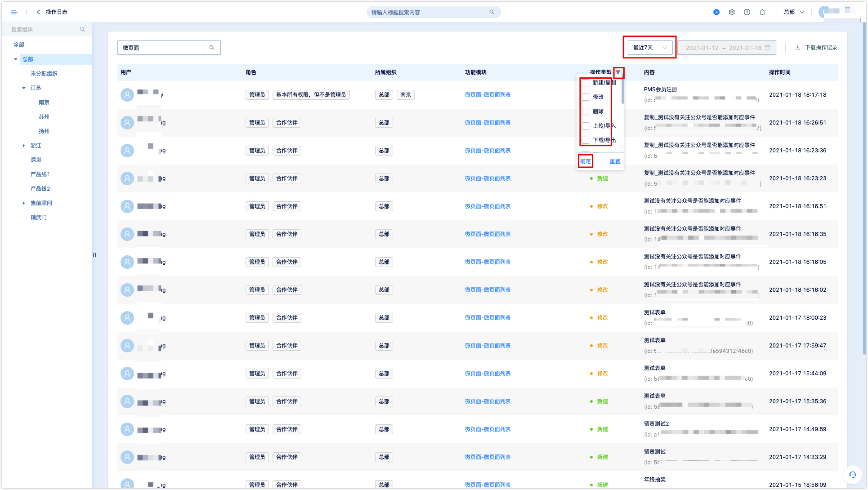Click the blue plus circle icon

point(716,12)
